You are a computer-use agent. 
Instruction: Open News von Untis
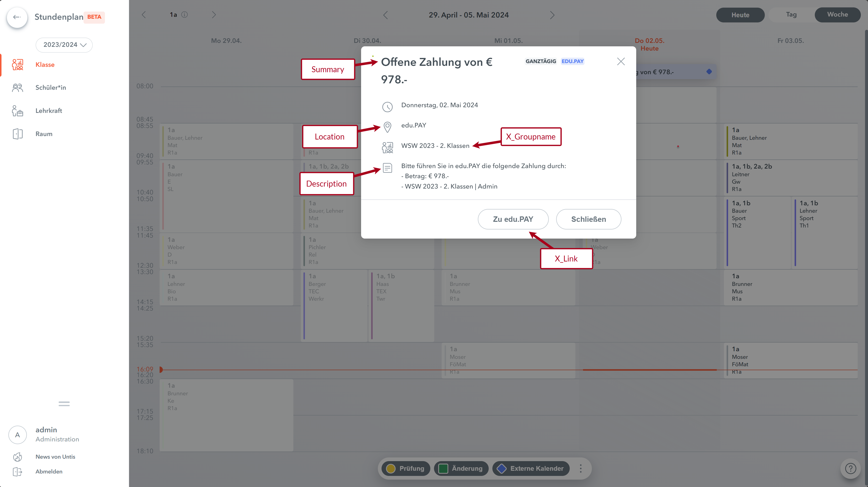pos(55,457)
